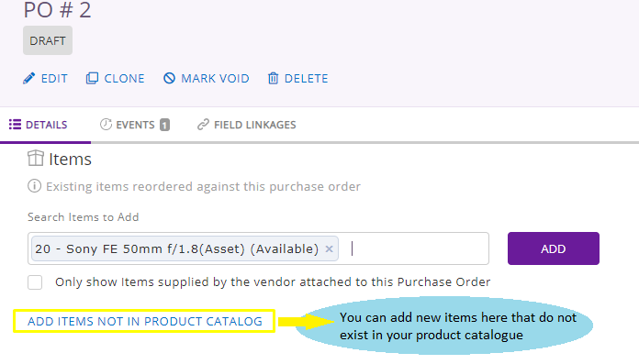Image resolution: width=639 pixels, height=364 pixels.
Task: Click the info icon beside Existing items
Action: click(34, 186)
